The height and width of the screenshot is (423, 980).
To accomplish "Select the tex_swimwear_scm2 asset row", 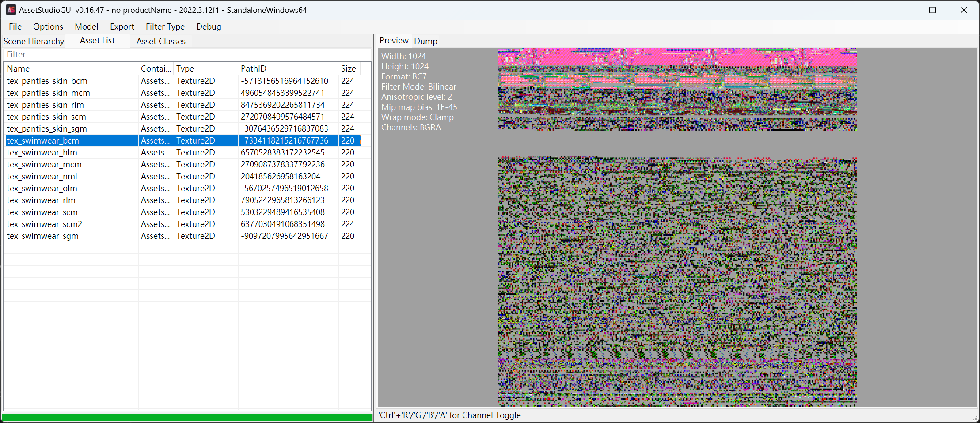I will coord(183,224).
